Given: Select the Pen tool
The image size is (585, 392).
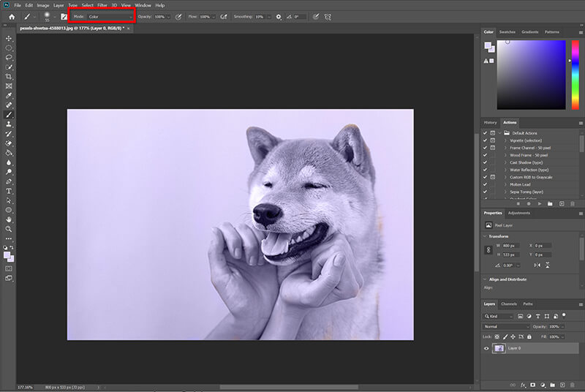Looking at the screenshot, I should tap(9, 181).
